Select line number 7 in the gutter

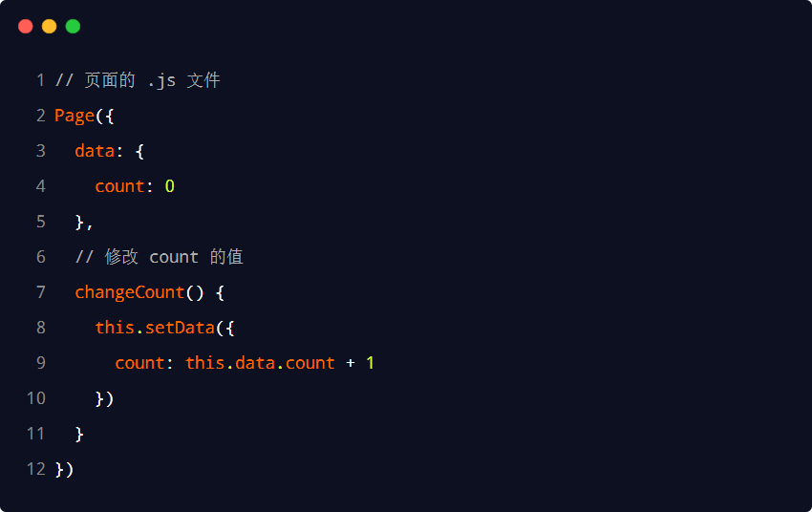click(40, 292)
